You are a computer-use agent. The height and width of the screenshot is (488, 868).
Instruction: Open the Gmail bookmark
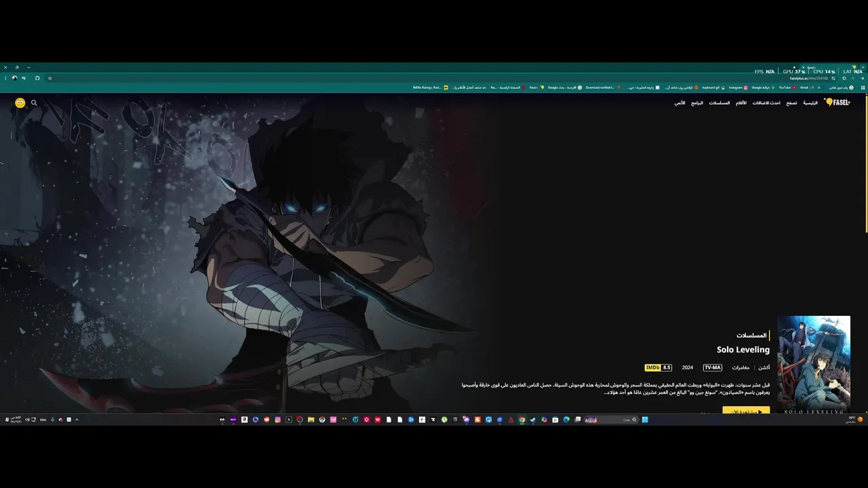[x=807, y=87]
